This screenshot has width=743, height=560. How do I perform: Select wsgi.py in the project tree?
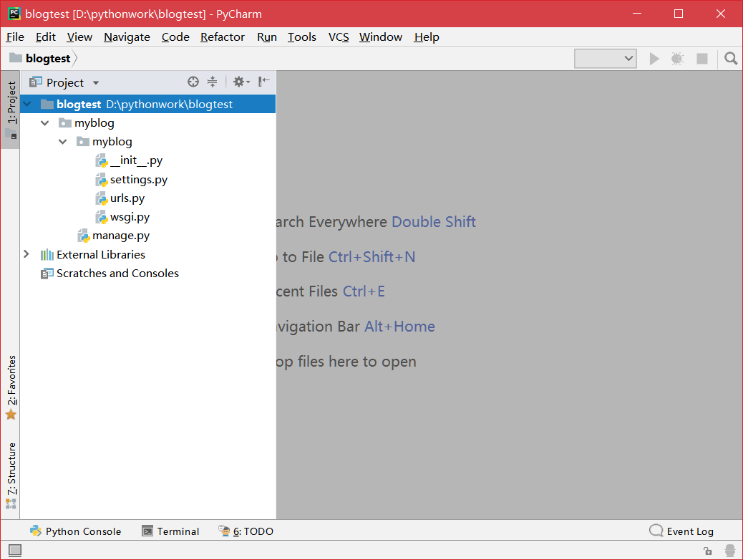[x=130, y=217]
